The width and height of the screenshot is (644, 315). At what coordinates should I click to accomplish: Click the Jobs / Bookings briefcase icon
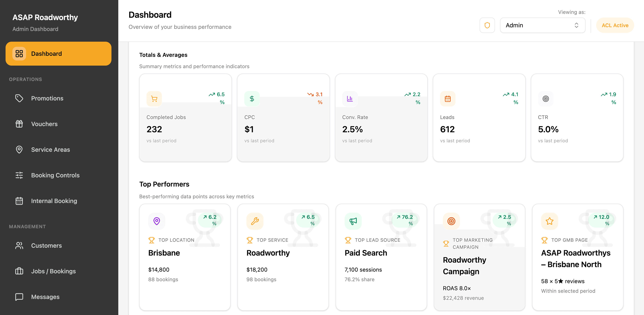tap(19, 271)
